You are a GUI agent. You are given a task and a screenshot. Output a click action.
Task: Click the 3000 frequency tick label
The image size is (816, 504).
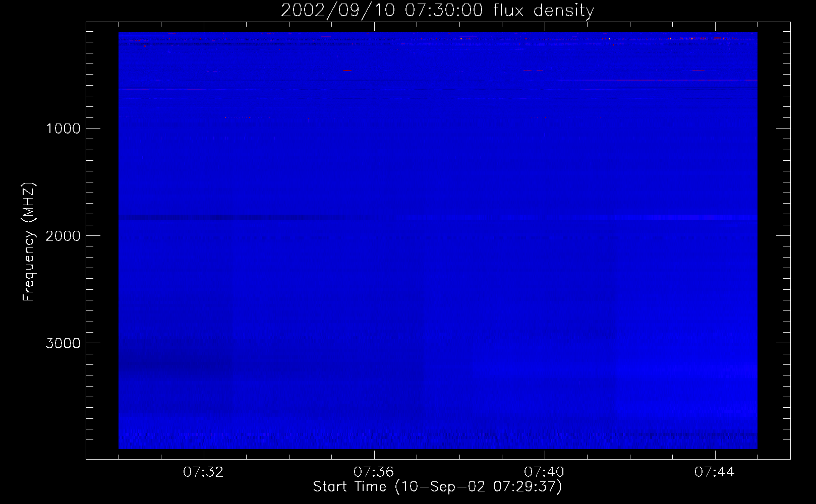[x=63, y=343]
